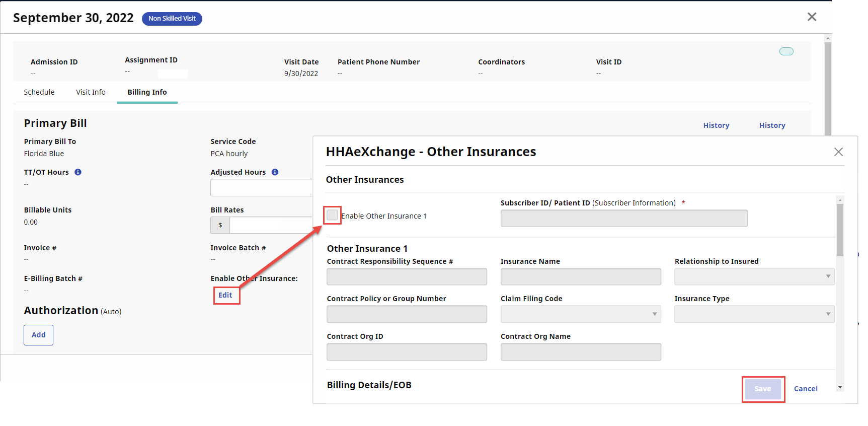Click the Adjusted Hours info icon
The image size is (868, 426).
click(x=275, y=172)
